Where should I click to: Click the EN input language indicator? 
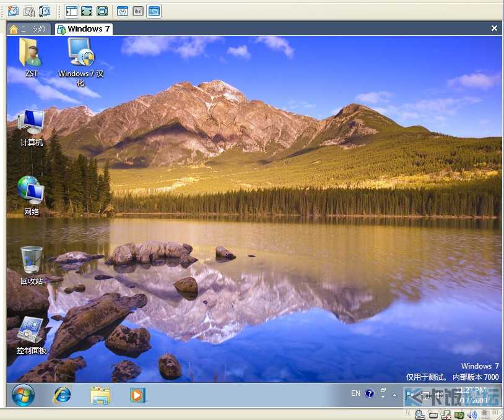click(x=355, y=393)
